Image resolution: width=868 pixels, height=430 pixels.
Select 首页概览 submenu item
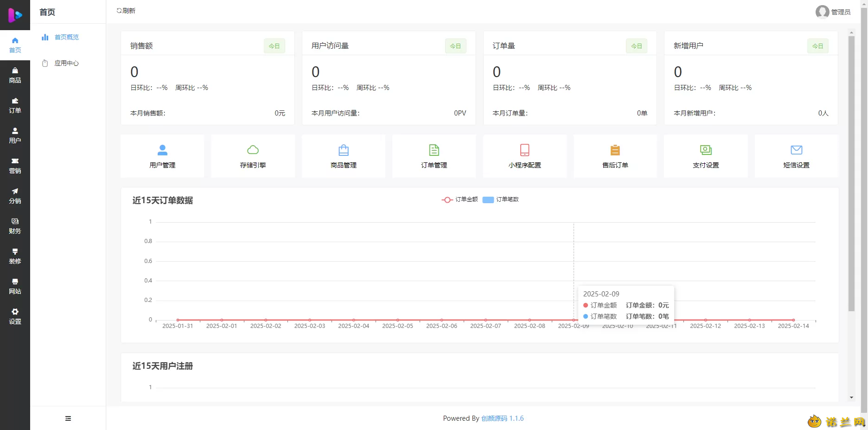tap(68, 37)
